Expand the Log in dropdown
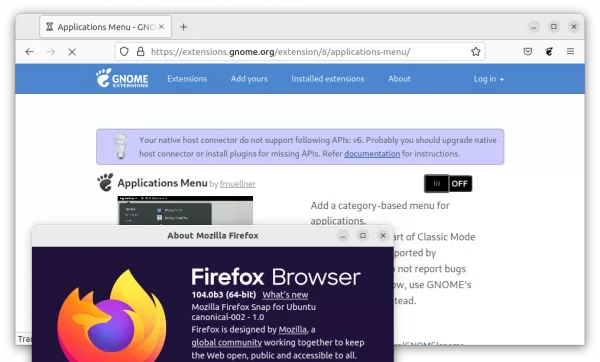 (x=489, y=79)
